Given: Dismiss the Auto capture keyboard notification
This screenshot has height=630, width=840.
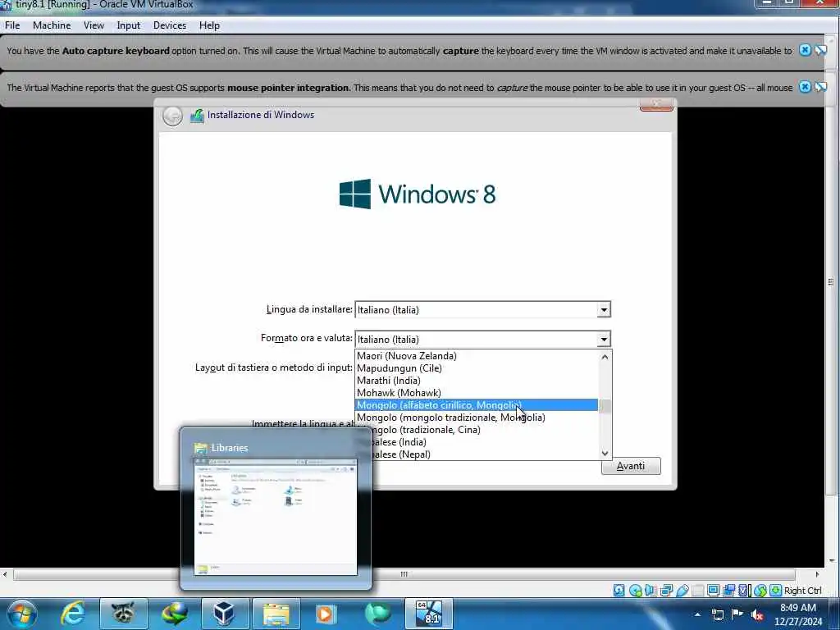Looking at the screenshot, I should (805, 50).
